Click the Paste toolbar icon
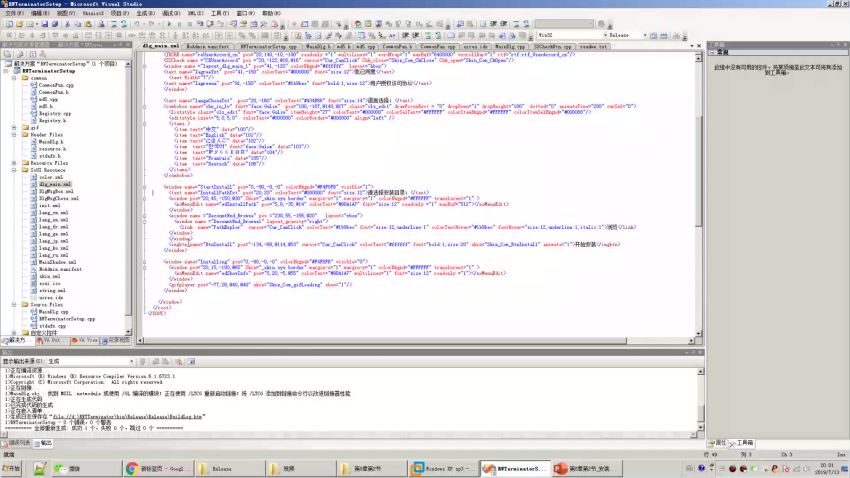The image size is (850, 478). point(88,24)
